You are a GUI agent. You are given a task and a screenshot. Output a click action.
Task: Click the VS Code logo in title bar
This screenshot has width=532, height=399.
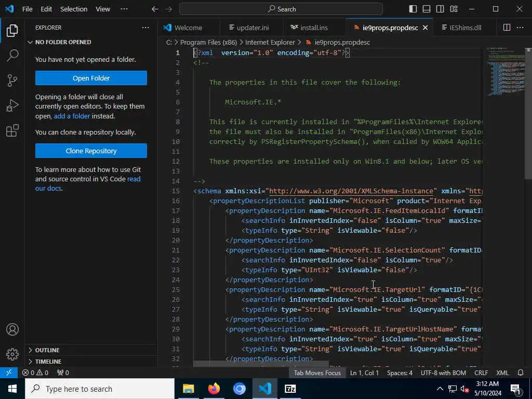coord(9,9)
